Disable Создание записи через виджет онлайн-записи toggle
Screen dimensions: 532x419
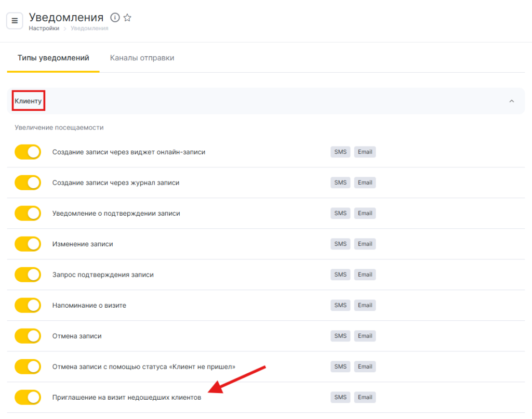pos(28,152)
